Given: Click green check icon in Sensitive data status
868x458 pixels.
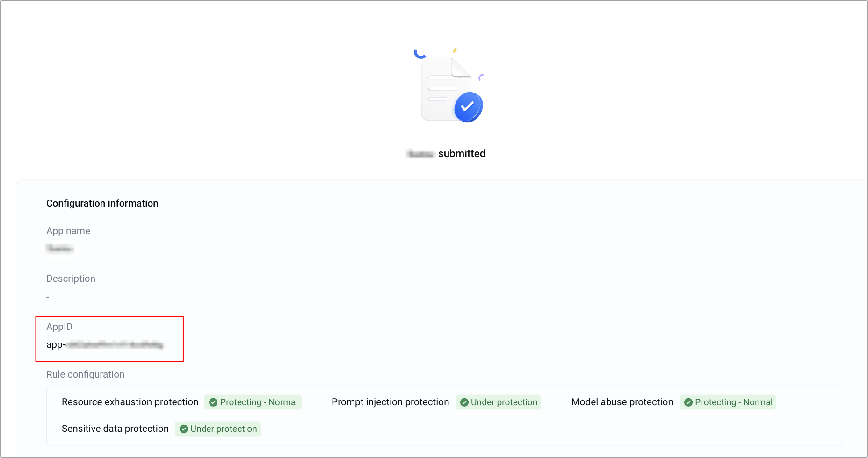Looking at the screenshot, I should [184, 429].
